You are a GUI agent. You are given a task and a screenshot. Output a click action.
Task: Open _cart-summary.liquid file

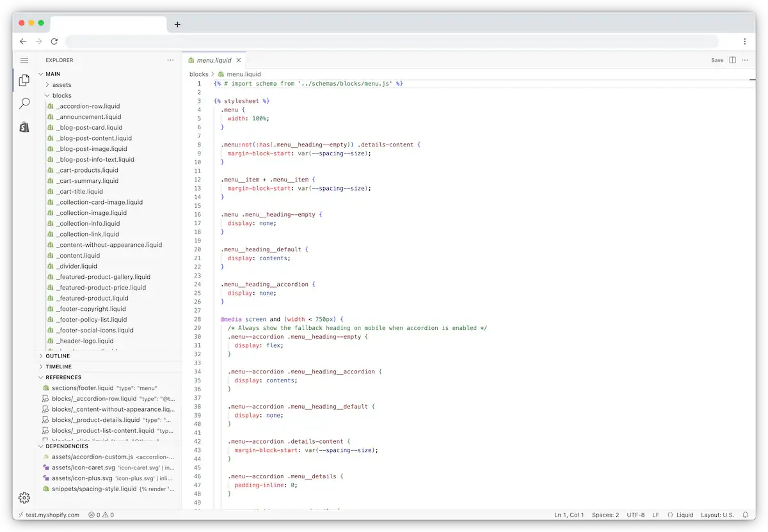87,181
